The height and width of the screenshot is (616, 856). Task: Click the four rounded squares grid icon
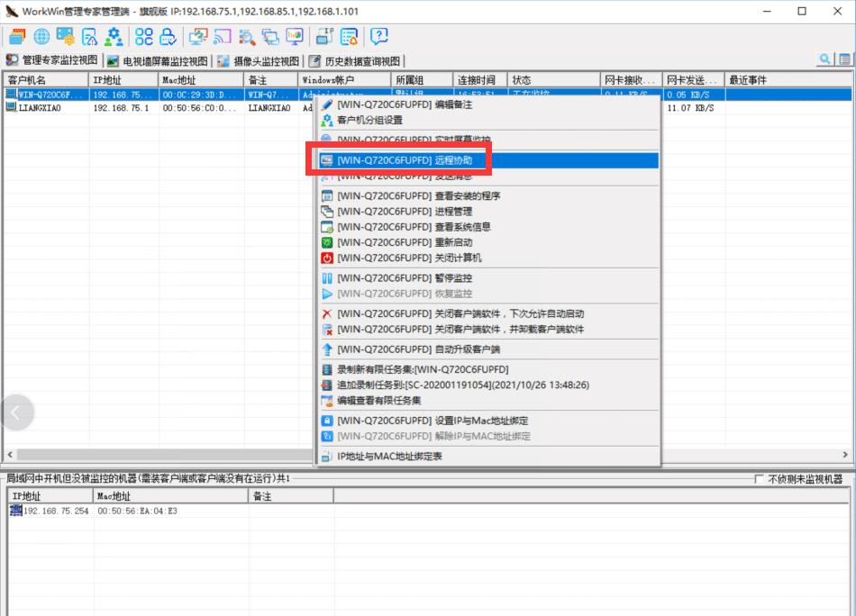144,37
